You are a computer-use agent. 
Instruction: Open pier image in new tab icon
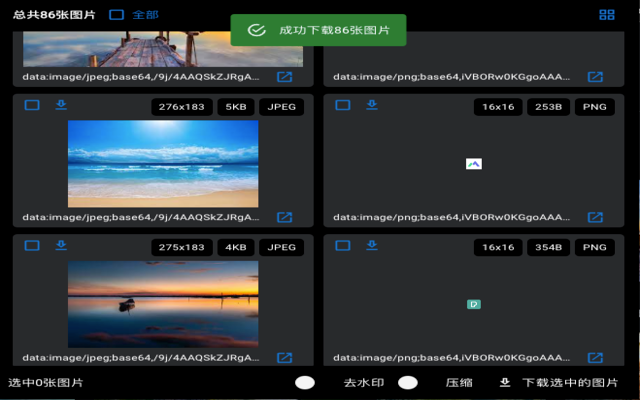[284, 77]
